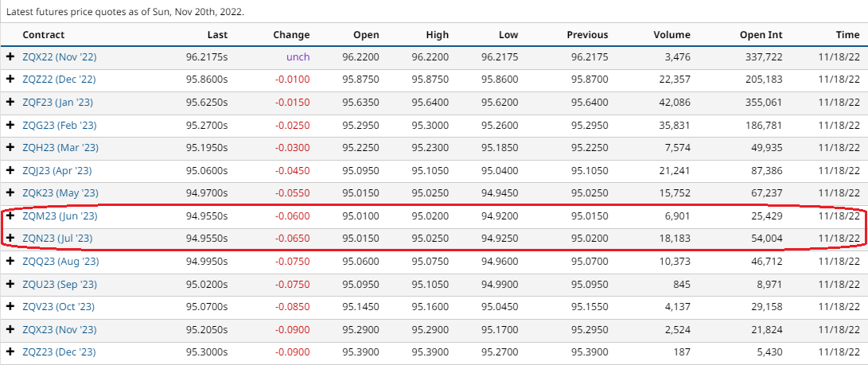868x365 pixels.
Task: Sort by the Volume column header
Action: click(671, 35)
